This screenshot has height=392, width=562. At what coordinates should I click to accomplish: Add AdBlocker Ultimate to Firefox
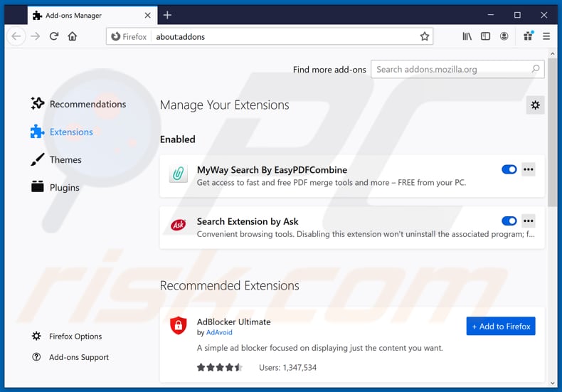tap(501, 326)
